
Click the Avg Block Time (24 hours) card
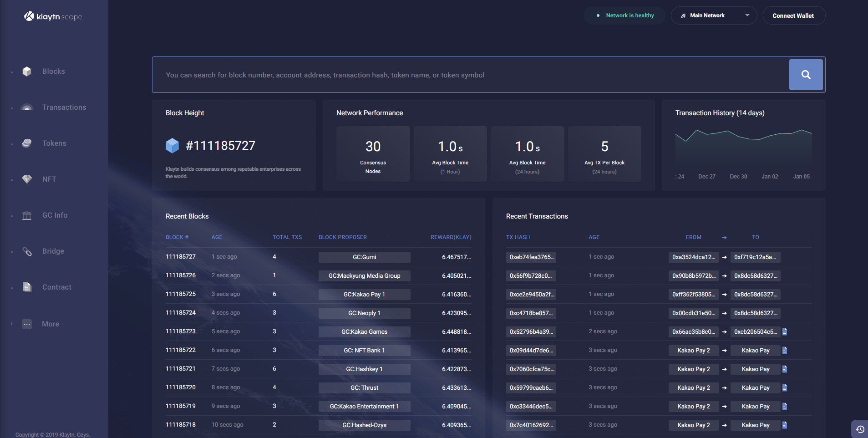coord(528,154)
